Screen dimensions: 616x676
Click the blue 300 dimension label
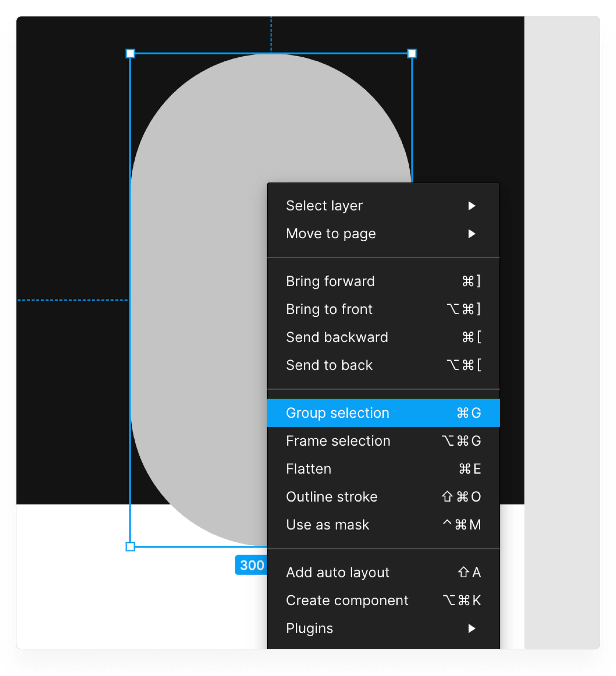251,565
